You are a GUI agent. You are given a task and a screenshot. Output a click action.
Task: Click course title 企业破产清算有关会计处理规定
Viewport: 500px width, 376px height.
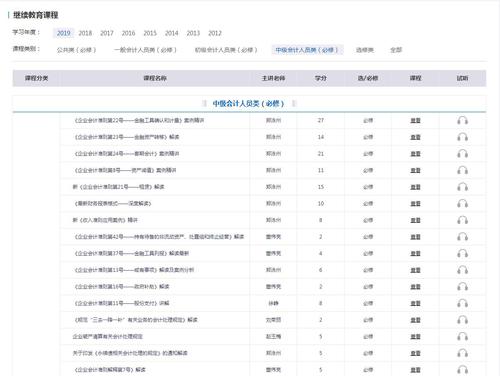pos(108,337)
